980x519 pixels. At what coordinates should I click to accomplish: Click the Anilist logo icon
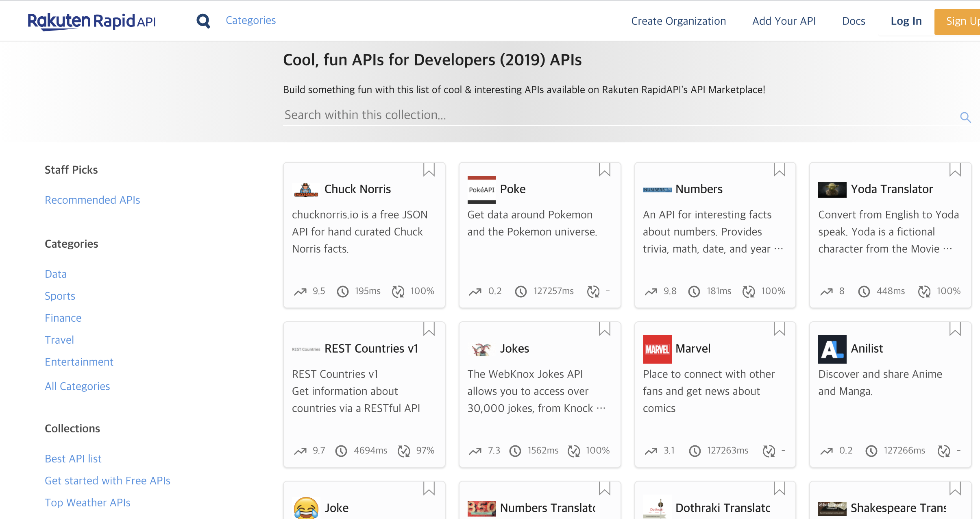(x=832, y=349)
